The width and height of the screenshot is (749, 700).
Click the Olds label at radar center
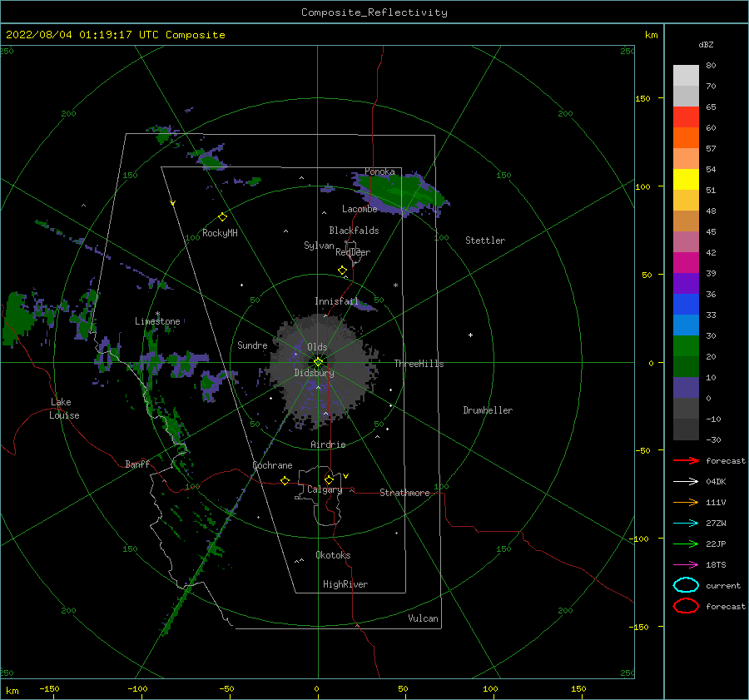click(317, 347)
